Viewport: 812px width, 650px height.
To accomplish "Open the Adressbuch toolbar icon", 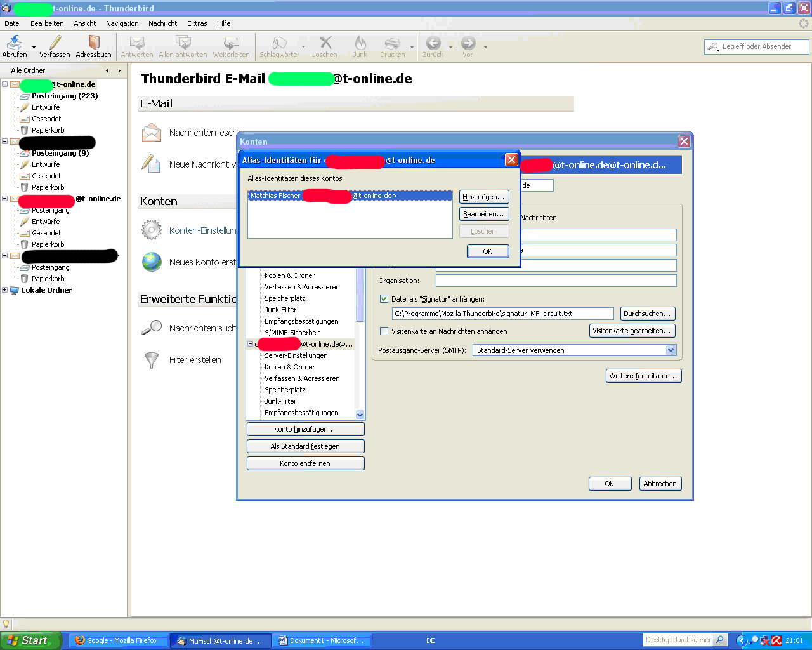I will pyautogui.click(x=94, y=43).
